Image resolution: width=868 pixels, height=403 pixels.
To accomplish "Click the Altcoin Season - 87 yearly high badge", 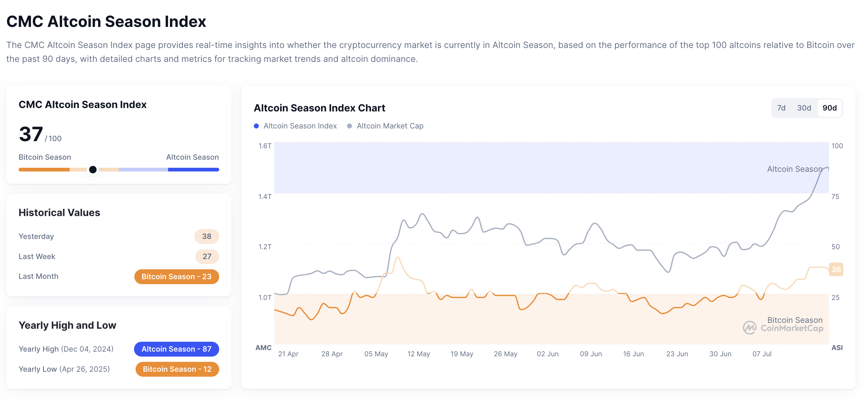I will [176, 349].
